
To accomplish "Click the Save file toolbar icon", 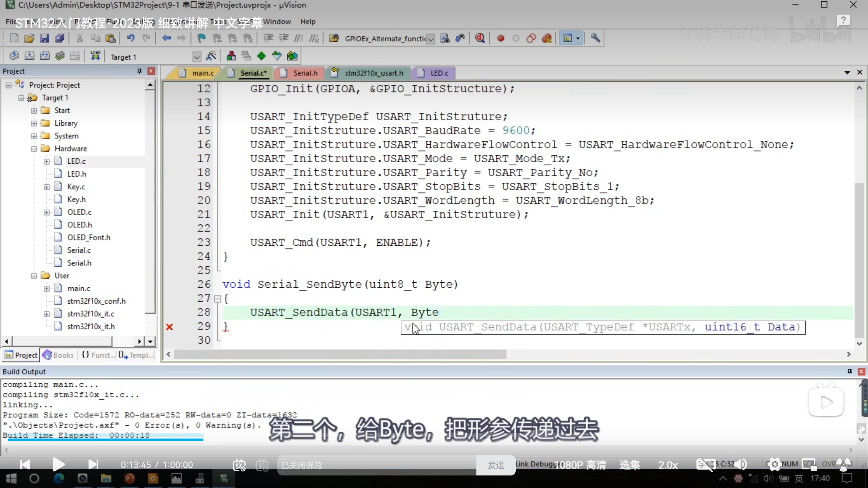I will [x=44, y=38].
